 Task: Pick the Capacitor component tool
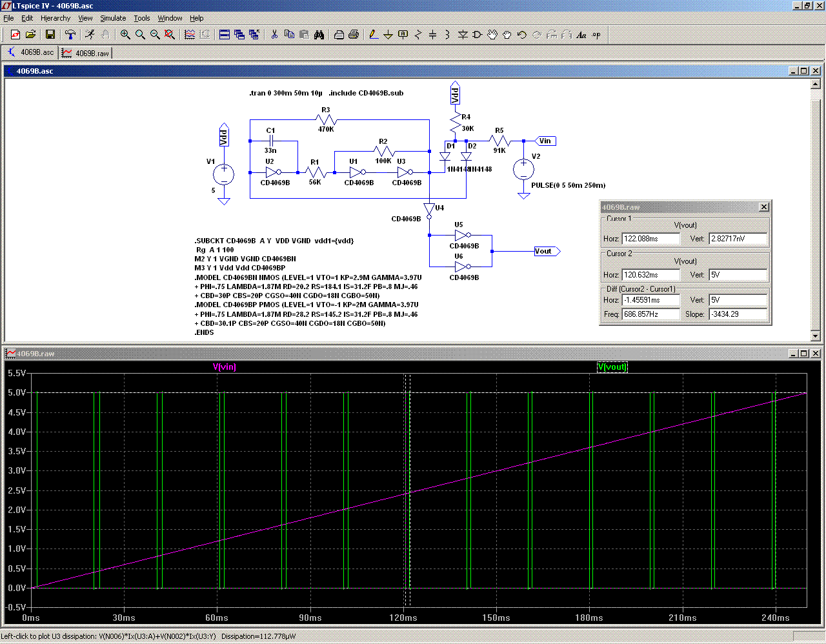(432, 35)
